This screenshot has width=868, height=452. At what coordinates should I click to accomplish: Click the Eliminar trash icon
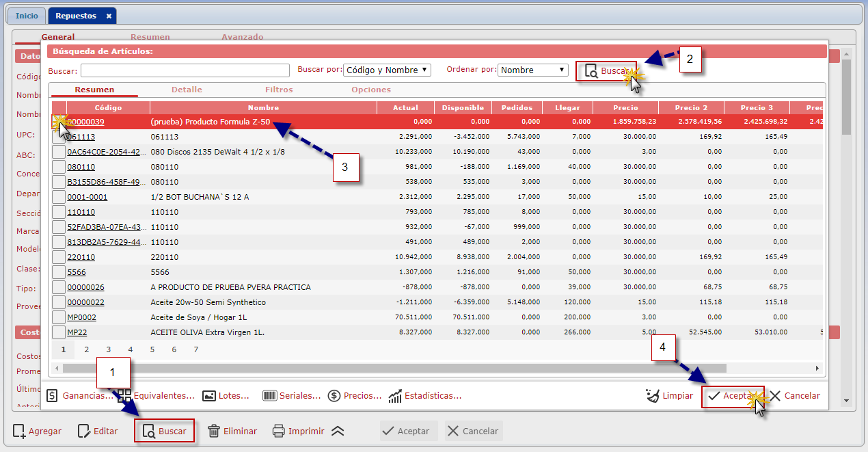click(214, 431)
